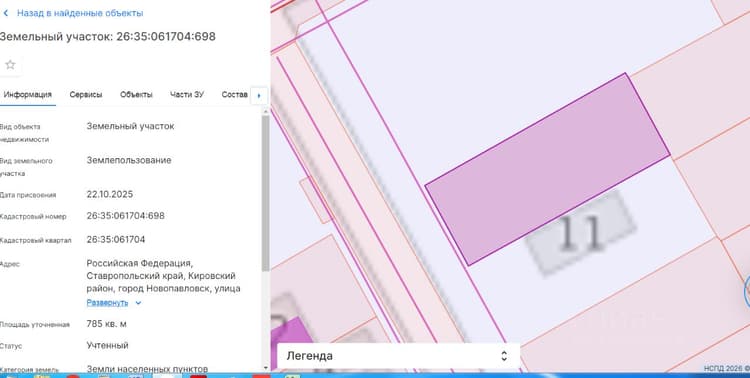Image resolution: width=750 pixels, height=378 pixels.
Task: Open the Информация tab
Action: click(27, 94)
